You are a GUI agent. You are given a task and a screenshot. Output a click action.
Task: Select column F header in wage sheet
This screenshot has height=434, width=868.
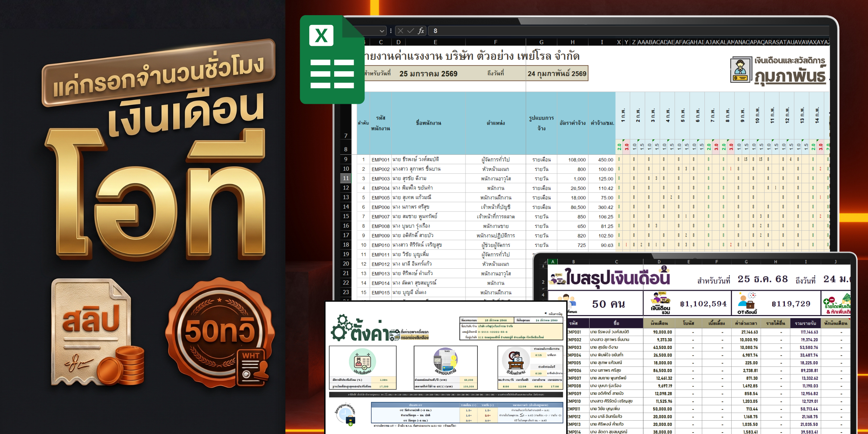coord(495,42)
